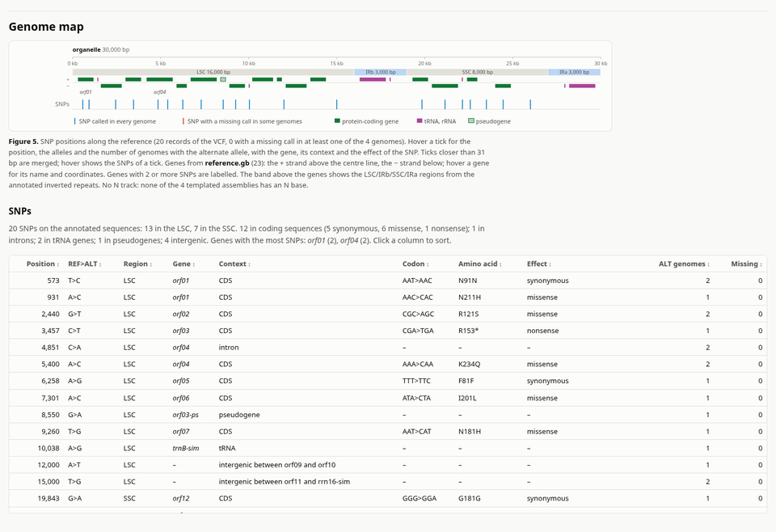The image size is (776, 532).
Task: Click the 'organelle 30,000 bp' map title
Action: pos(101,49)
